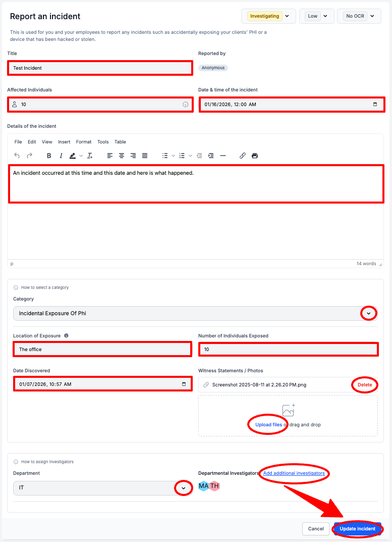The height and width of the screenshot is (542, 392).
Task: Click the redo arrow icon
Action: [x=30, y=156]
